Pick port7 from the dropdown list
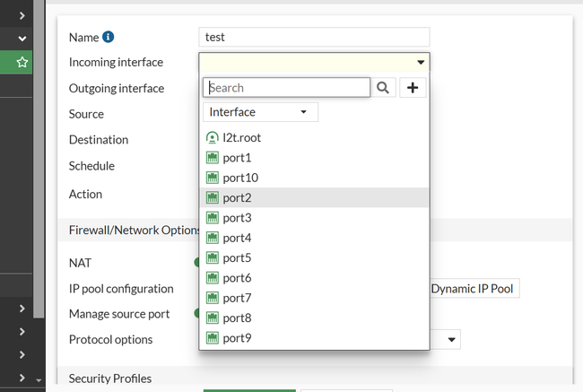Viewport: 583px width, 392px height. click(x=237, y=298)
